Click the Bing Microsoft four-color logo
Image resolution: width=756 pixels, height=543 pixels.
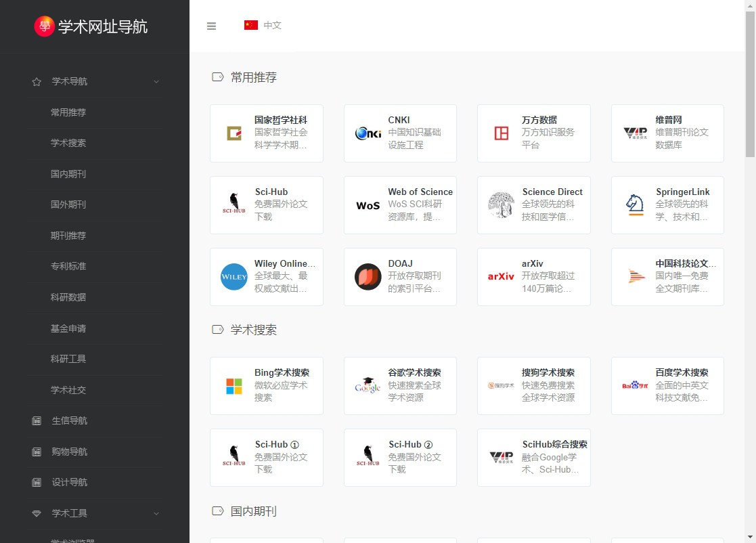click(x=234, y=386)
